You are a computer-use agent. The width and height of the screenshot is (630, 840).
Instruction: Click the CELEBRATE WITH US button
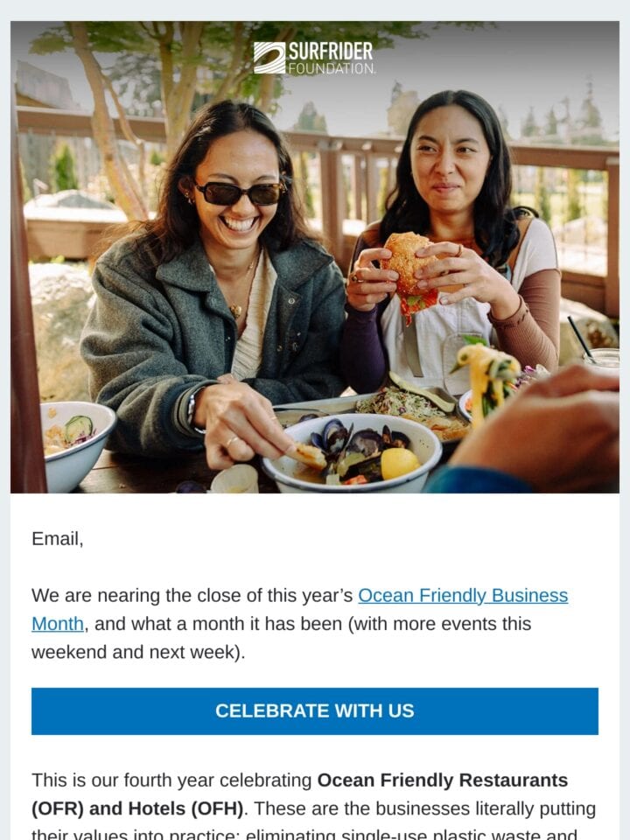click(315, 710)
